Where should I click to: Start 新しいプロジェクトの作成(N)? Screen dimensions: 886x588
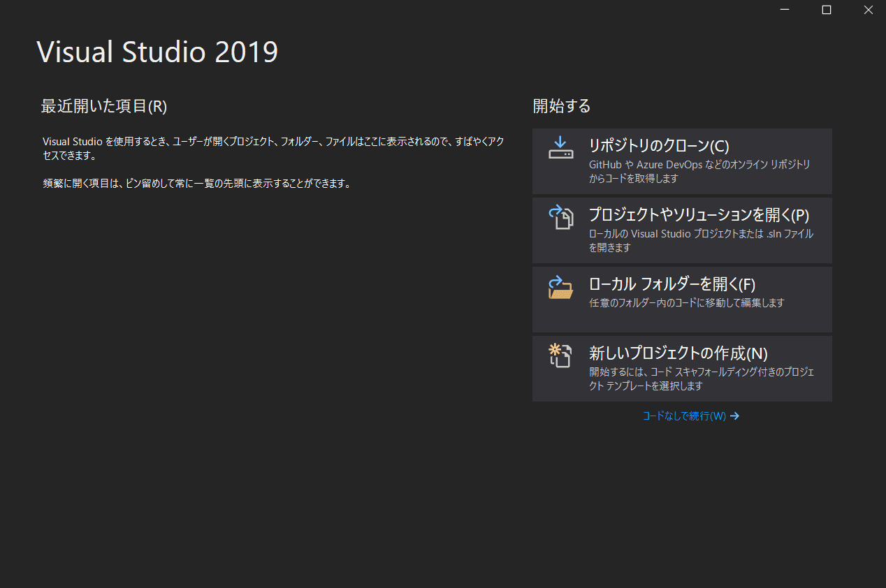(x=678, y=353)
